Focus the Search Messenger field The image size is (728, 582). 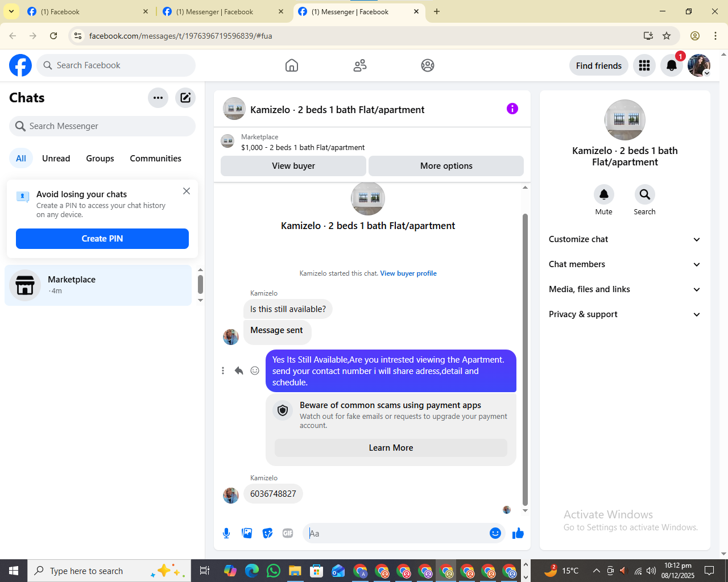[102, 126]
